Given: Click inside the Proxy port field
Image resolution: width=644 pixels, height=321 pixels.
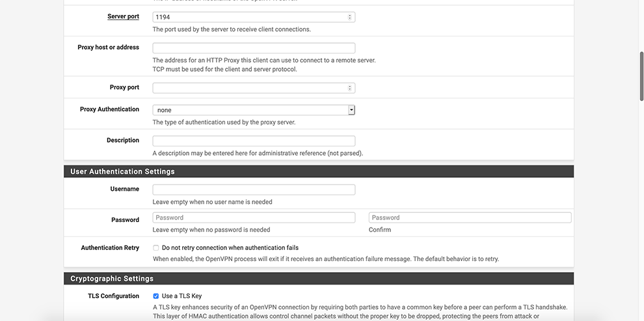Looking at the screenshot, I should (250, 88).
